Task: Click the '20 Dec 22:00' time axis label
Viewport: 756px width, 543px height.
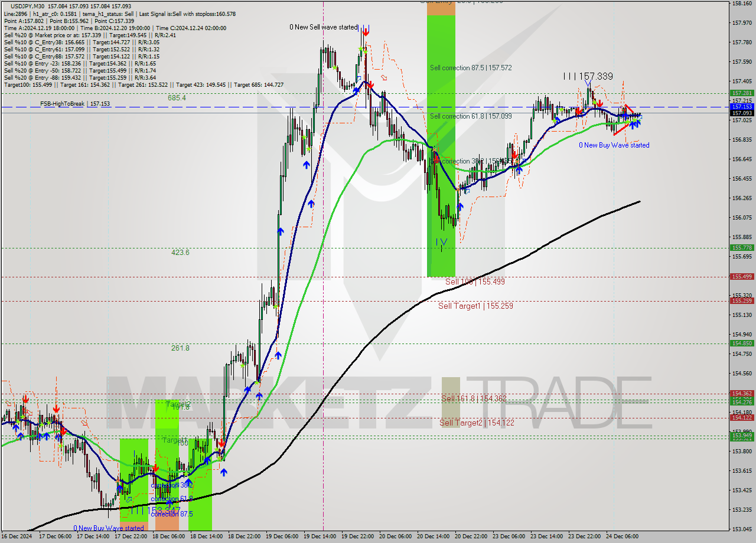Action: coord(471,537)
